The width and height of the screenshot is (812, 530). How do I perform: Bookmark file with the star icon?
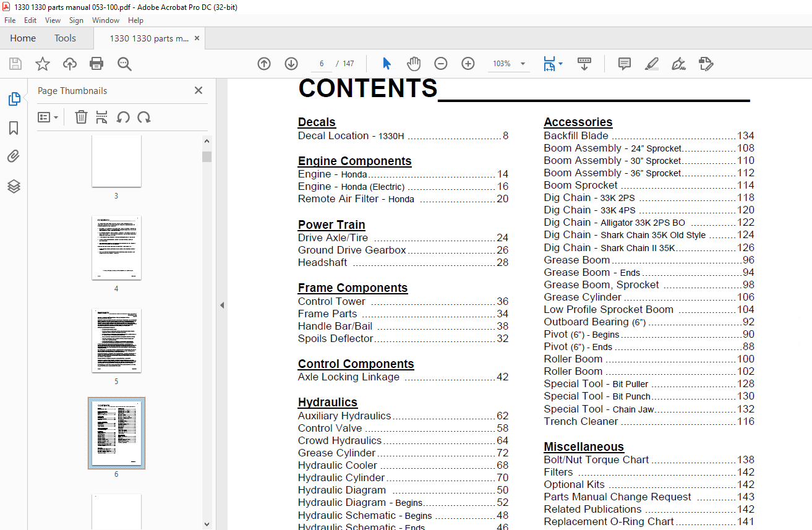43,64
